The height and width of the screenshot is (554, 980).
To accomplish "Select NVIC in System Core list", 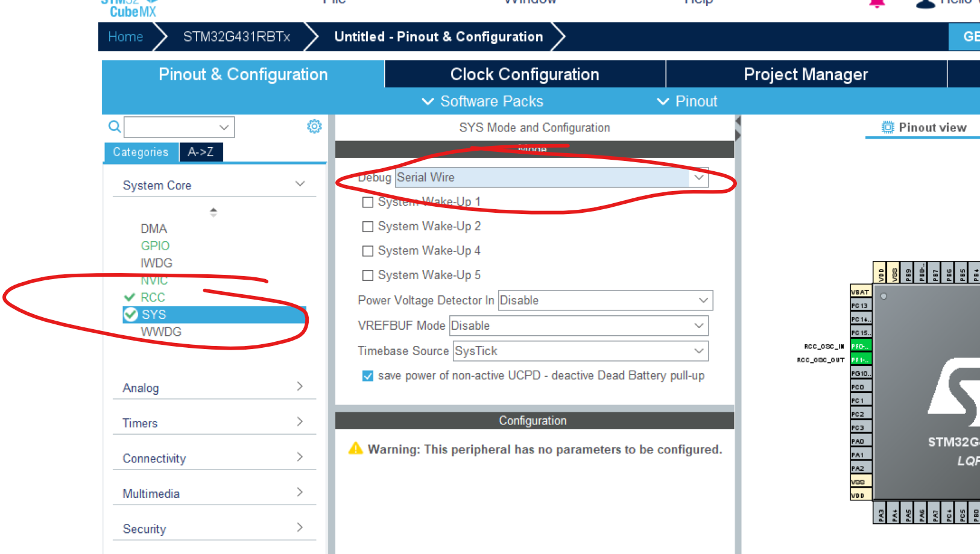I will point(154,280).
